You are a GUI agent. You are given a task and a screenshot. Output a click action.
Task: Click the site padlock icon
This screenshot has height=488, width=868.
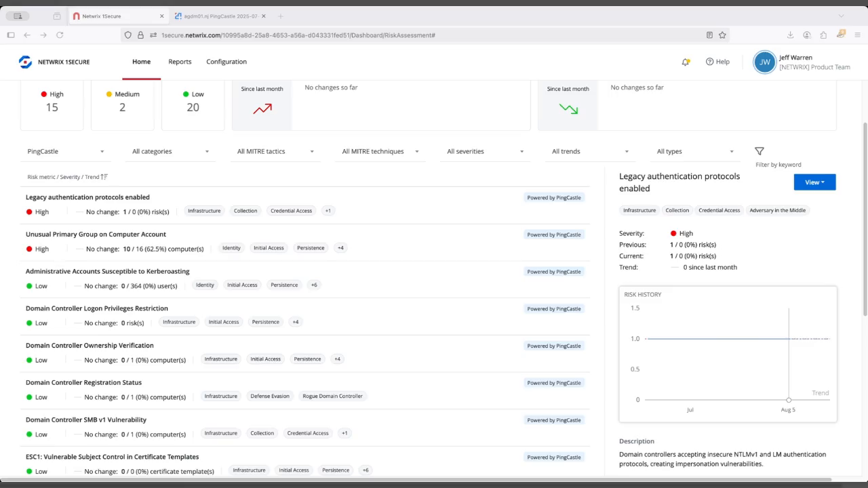(x=140, y=35)
